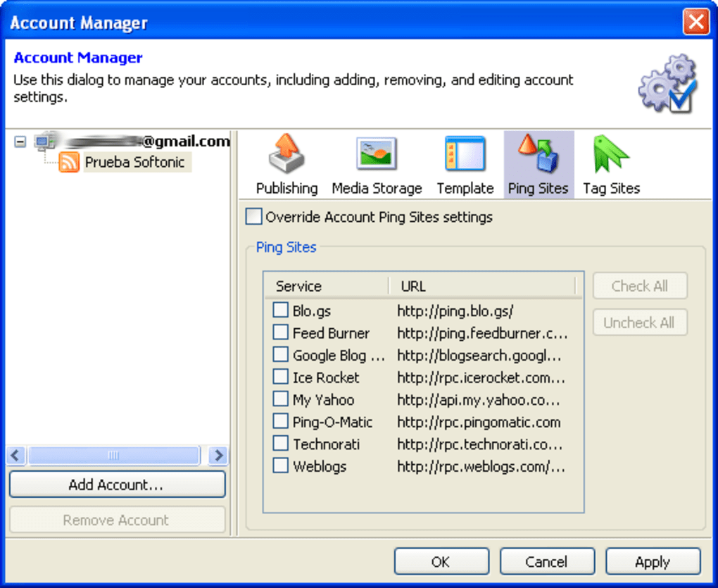Image resolution: width=718 pixels, height=588 pixels.
Task: Click the left scroll arrow in account tree
Action: [17, 456]
